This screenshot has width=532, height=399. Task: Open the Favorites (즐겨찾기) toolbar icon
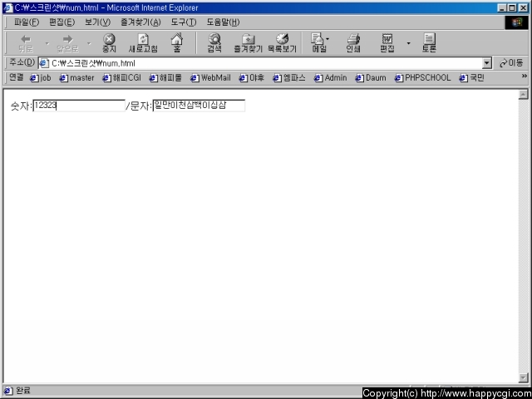(248, 43)
